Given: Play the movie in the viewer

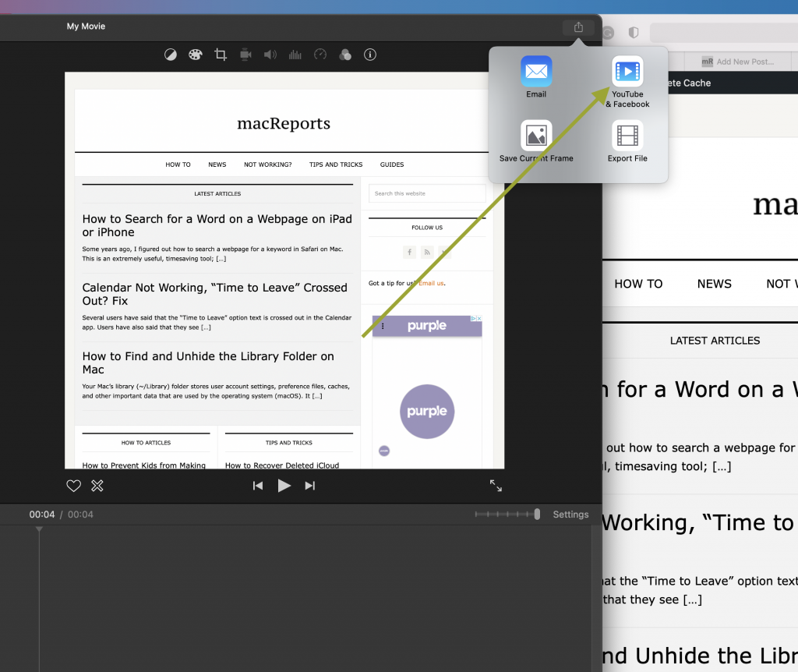Looking at the screenshot, I should 284,486.
